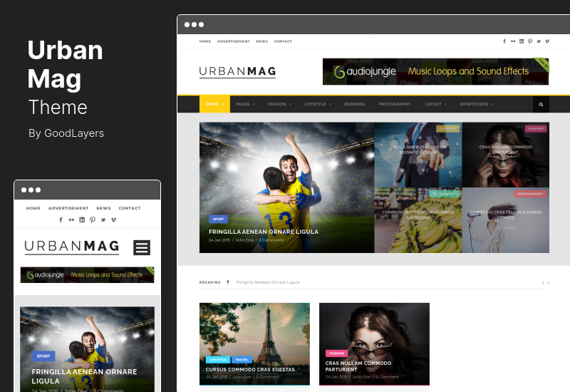
Task: Click LinkedIn icon in mobile preview
Action: point(82,220)
